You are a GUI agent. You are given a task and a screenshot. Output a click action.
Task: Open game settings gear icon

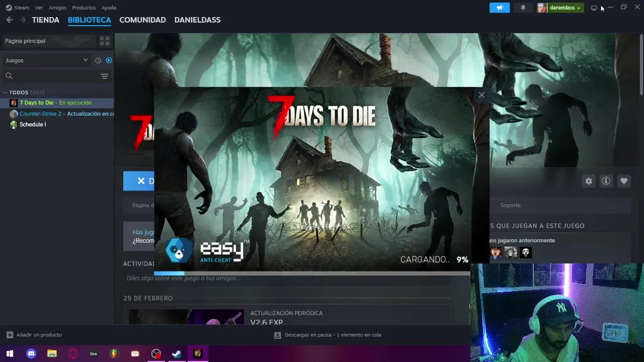[589, 181]
